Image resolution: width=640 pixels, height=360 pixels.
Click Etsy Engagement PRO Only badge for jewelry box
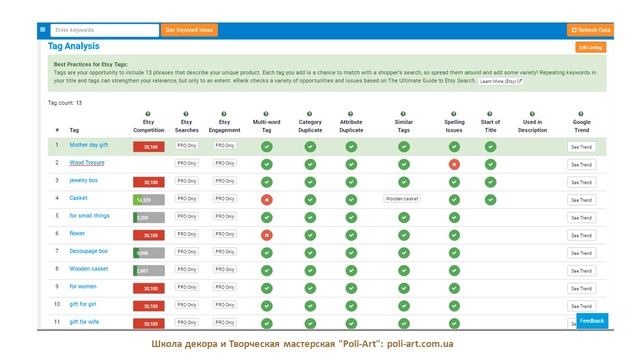coord(224,181)
